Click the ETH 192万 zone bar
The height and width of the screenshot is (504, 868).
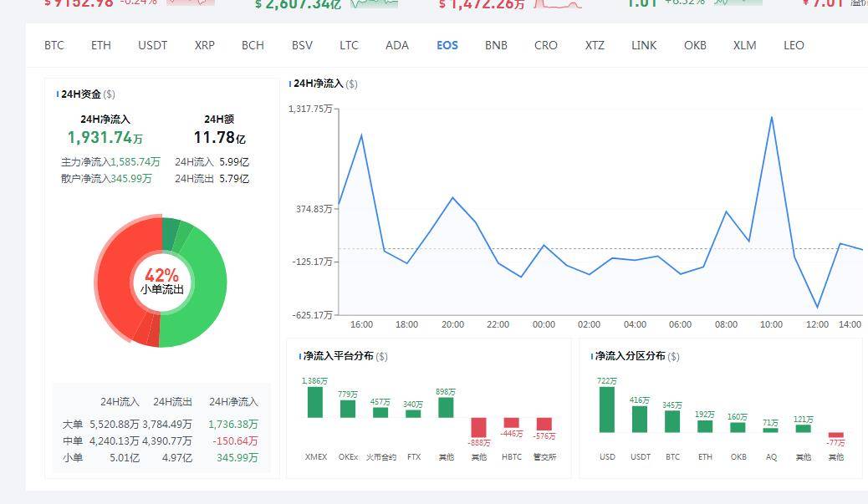point(705,426)
